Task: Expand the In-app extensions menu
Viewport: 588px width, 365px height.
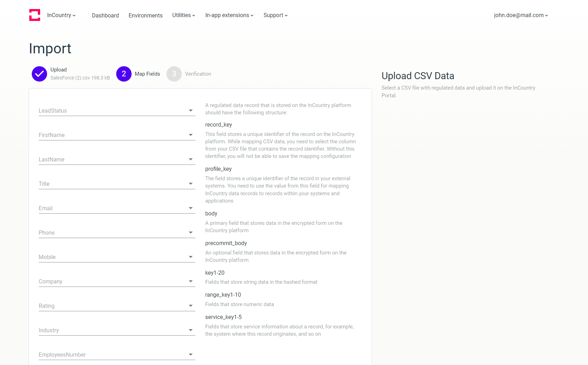Action: point(229,15)
